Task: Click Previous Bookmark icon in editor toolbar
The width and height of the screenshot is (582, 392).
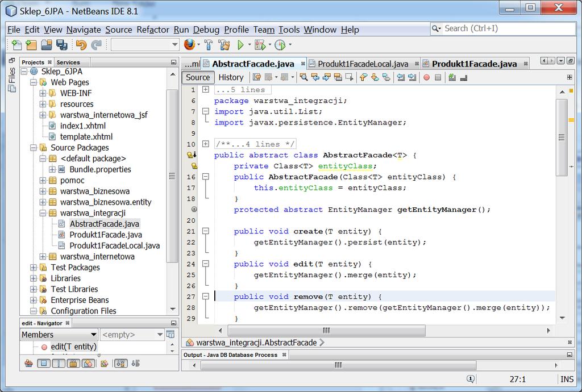Action: pos(363,77)
